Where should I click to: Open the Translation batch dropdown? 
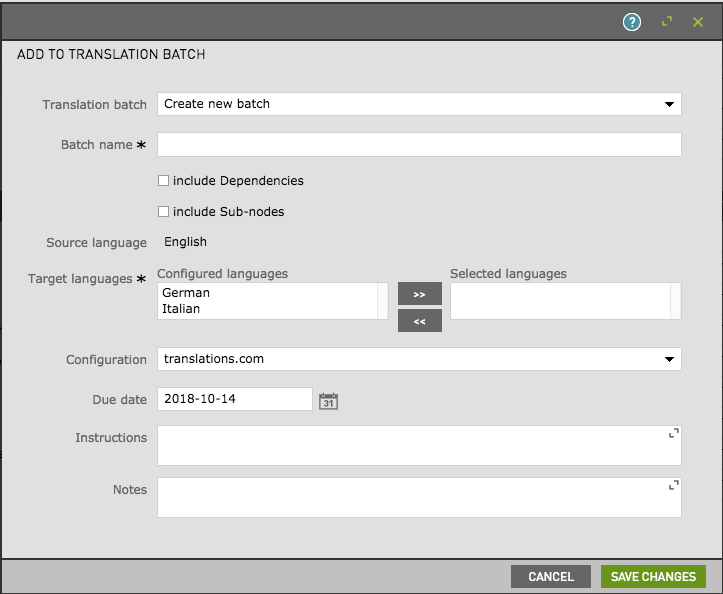point(419,104)
